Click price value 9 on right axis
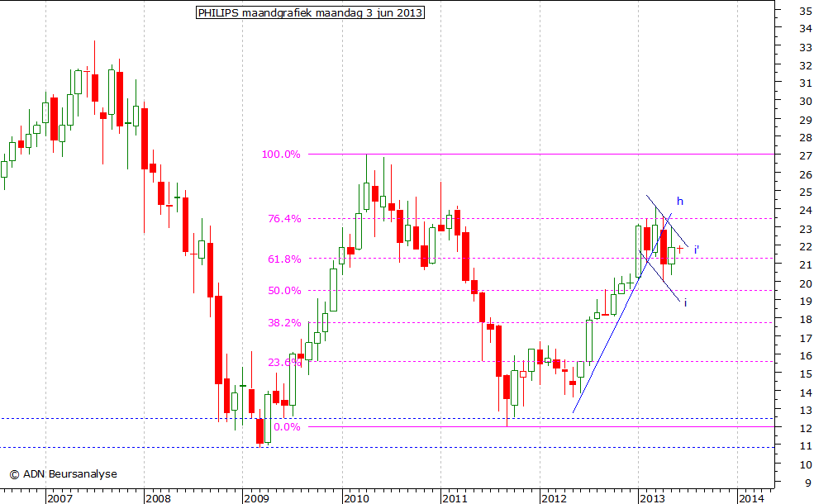 [x=807, y=483]
